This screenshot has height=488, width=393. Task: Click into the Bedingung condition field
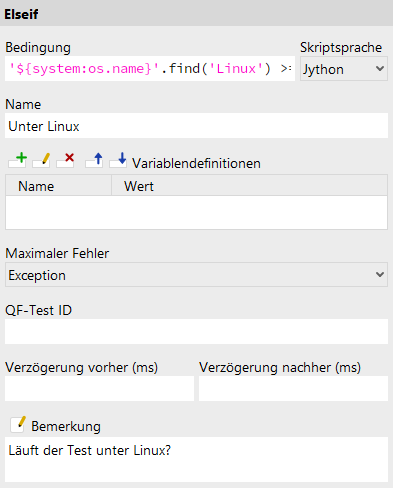(x=150, y=69)
